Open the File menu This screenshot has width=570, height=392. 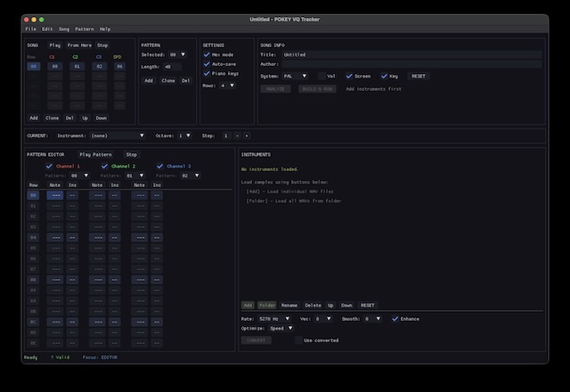[x=30, y=29]
